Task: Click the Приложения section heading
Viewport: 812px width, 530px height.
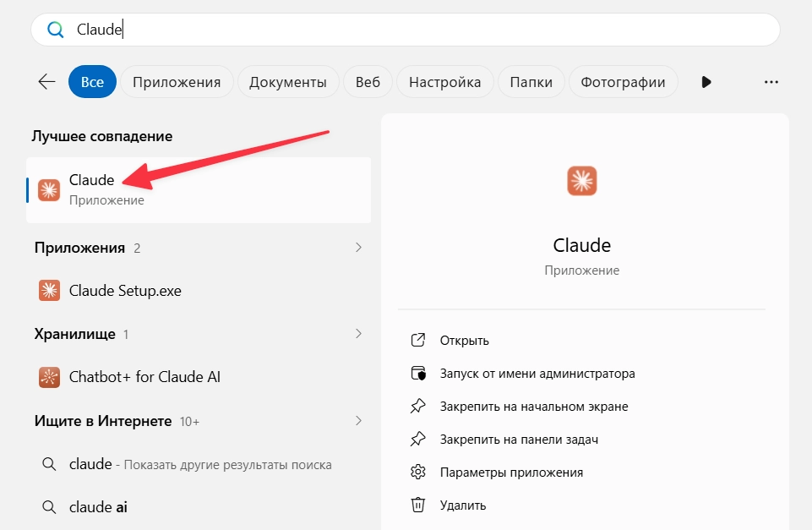Action: click(x=79, y=248)
